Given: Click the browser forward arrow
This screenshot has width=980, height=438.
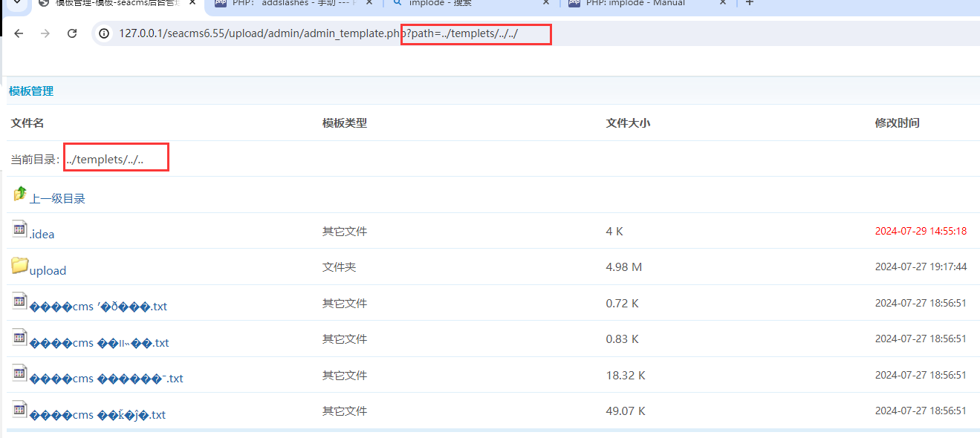Looking at the screenshot, I should [45, 33].
